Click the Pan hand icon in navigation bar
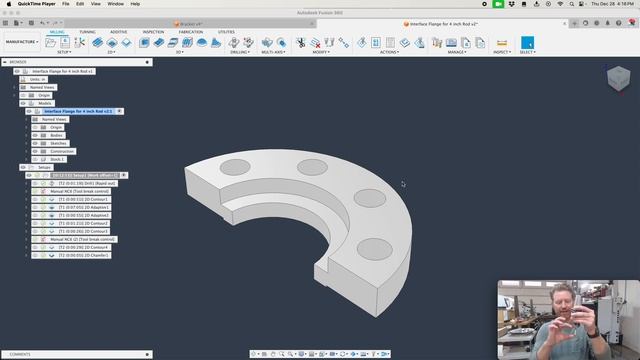640x360 pixels. point(273,354)
